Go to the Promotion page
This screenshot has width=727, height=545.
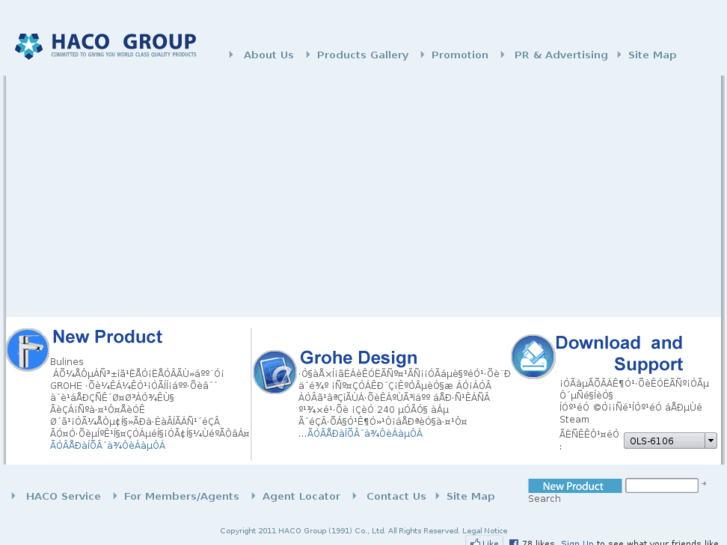click(x=459, y=55)
